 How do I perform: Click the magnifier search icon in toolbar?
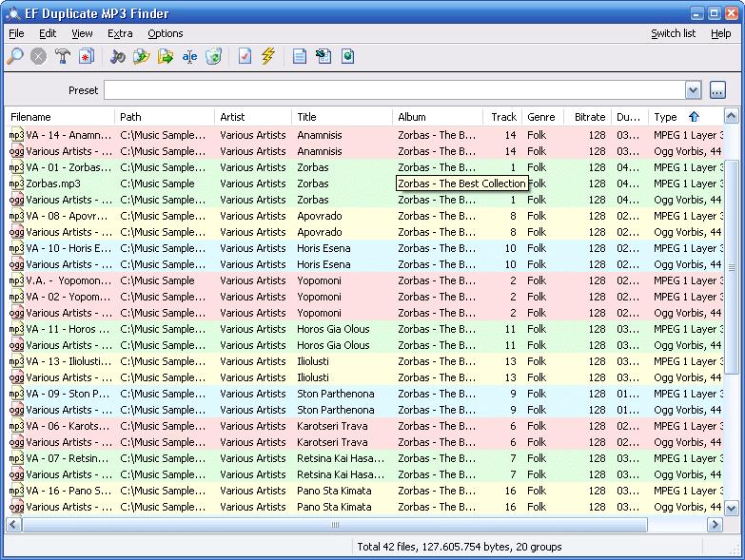[x=14, y=56]
